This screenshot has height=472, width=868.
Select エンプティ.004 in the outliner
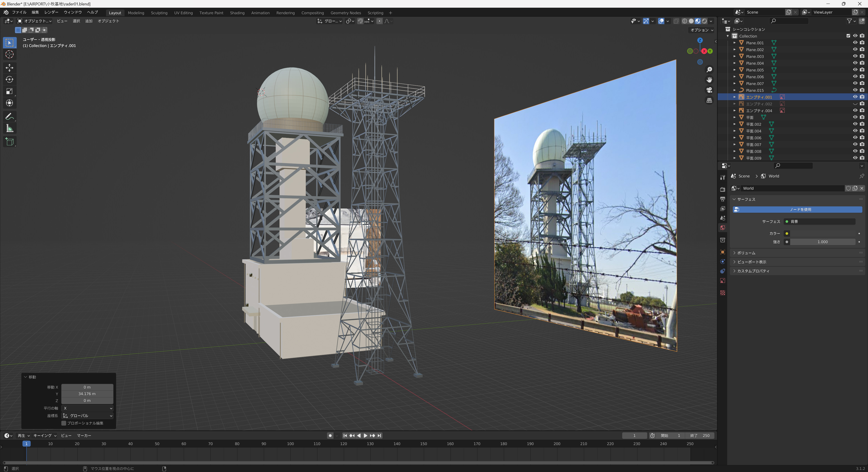[x=759, y=111]
